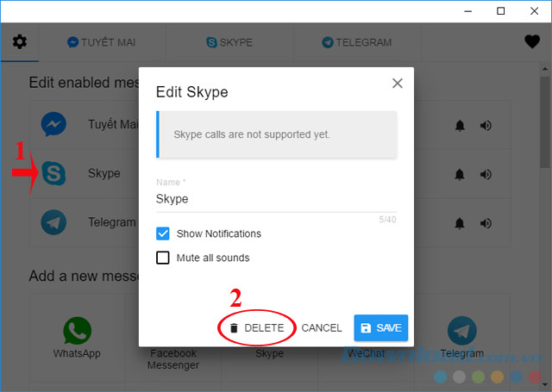
Task: Click the heart icon in top bar
Action: click(532, 41)
